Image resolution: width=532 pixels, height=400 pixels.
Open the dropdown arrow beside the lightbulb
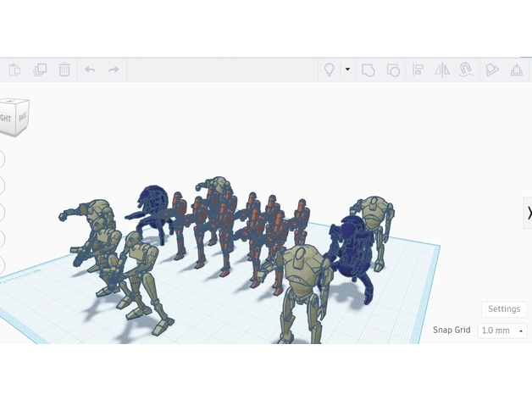[x=347, y=70]
